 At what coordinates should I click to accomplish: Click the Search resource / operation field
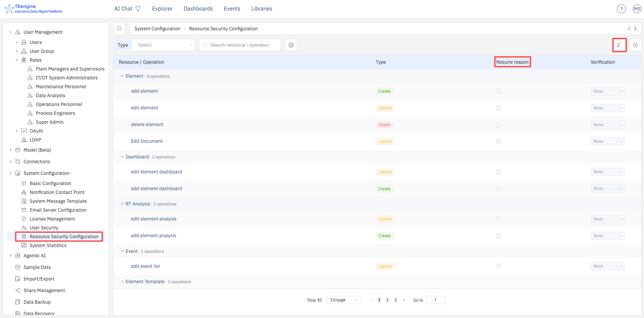point(240,45)
